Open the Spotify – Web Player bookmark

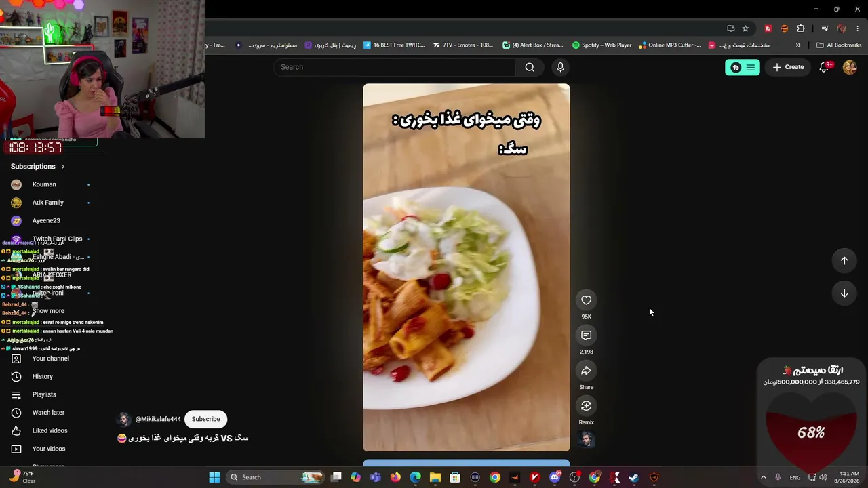pos(601,45)
